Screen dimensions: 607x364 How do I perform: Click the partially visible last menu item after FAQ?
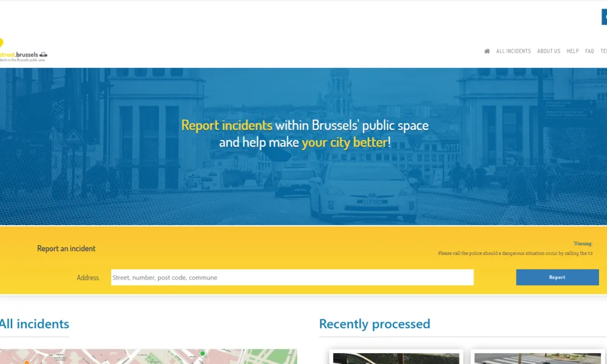tap(603, 52)
